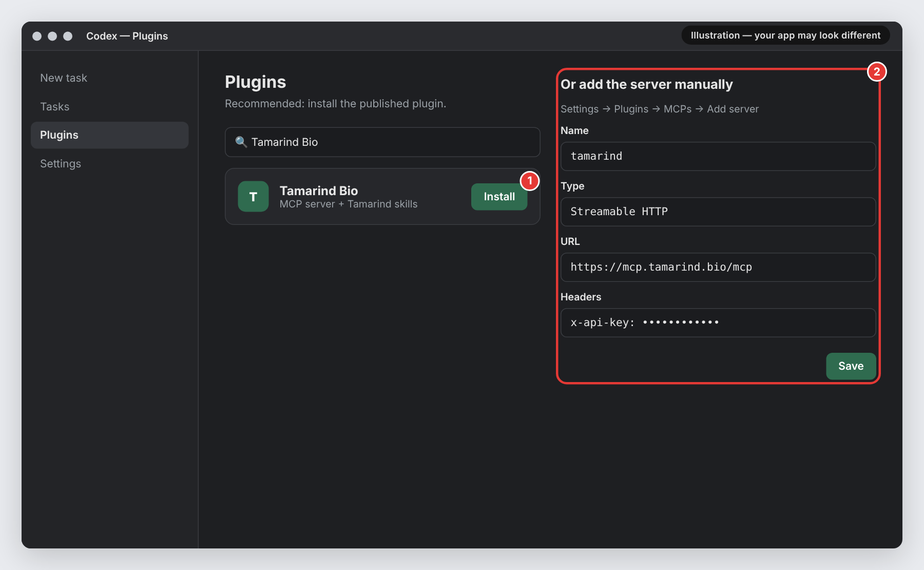
Task: Select Plugins sidebar item
Action: click(110, 135)
